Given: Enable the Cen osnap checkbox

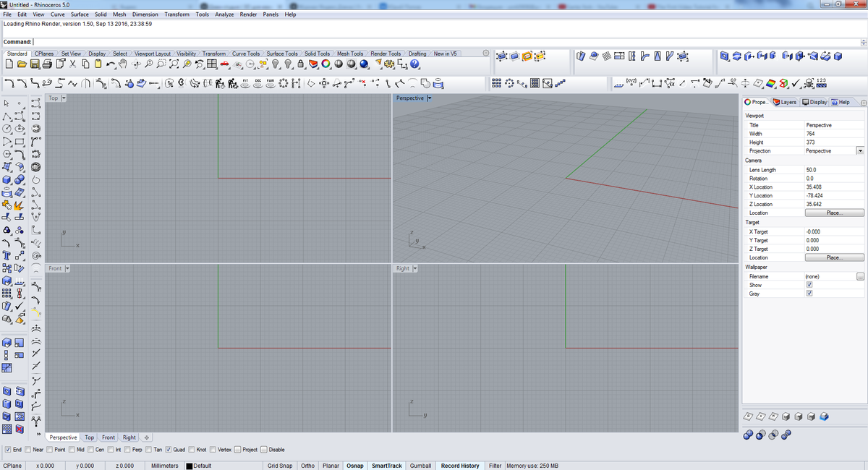Looking at the screenshot, I should (91, 449).
